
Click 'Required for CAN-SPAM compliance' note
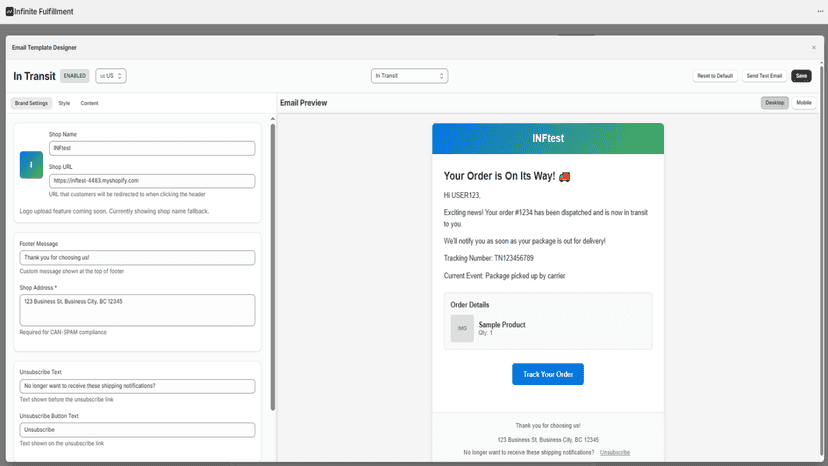[63, 332]
